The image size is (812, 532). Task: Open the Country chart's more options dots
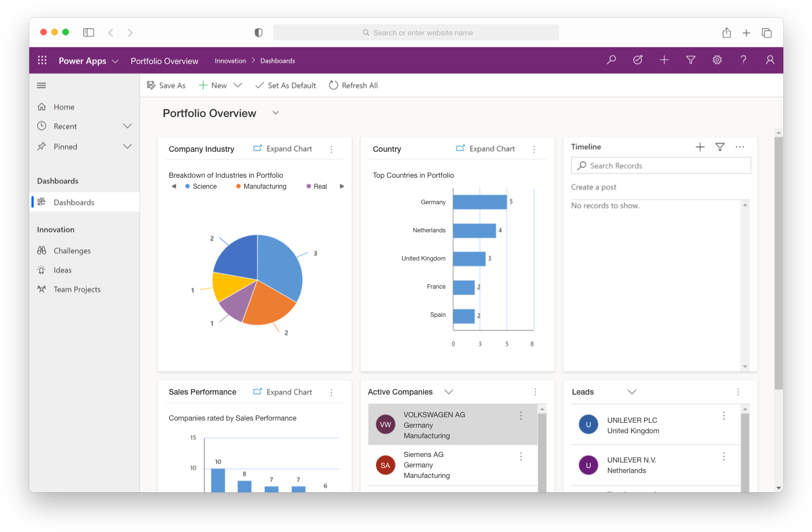pyautogui.click(x=534, y=150)
